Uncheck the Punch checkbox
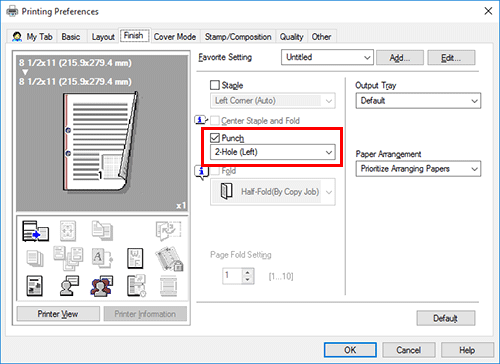Image resolution: width=500 pixels, height=364 pixels. click(x=215, y=137)
